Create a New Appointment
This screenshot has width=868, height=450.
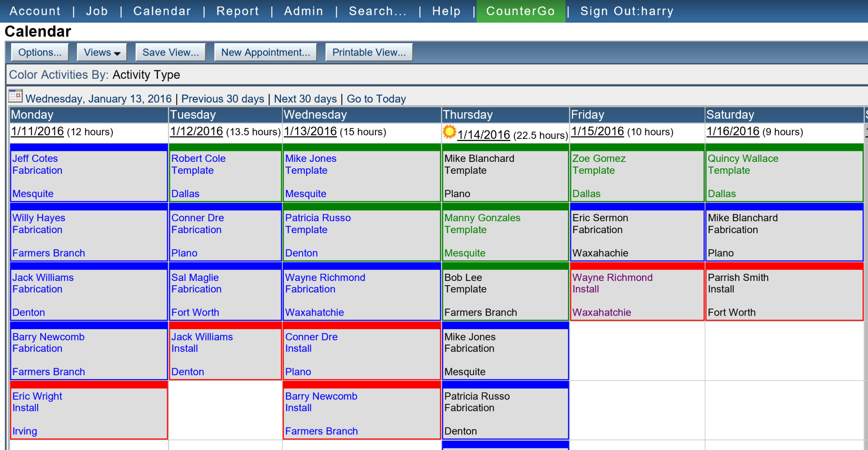pos(265,52)
